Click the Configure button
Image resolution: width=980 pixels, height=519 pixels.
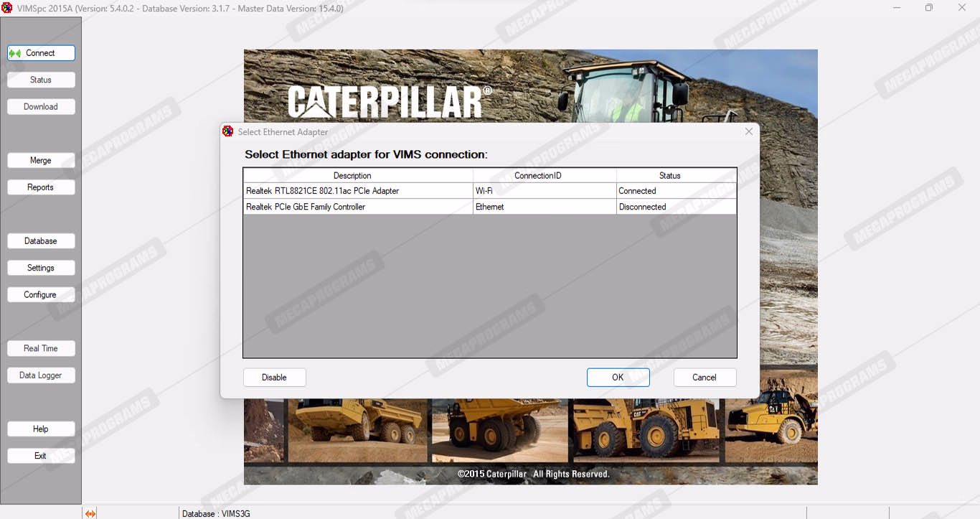tap(41, 295)
